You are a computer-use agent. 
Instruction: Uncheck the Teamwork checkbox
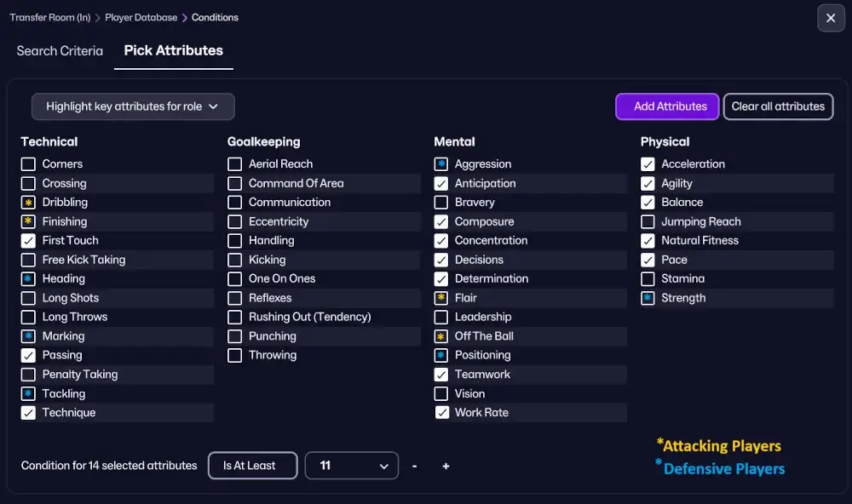441,375
